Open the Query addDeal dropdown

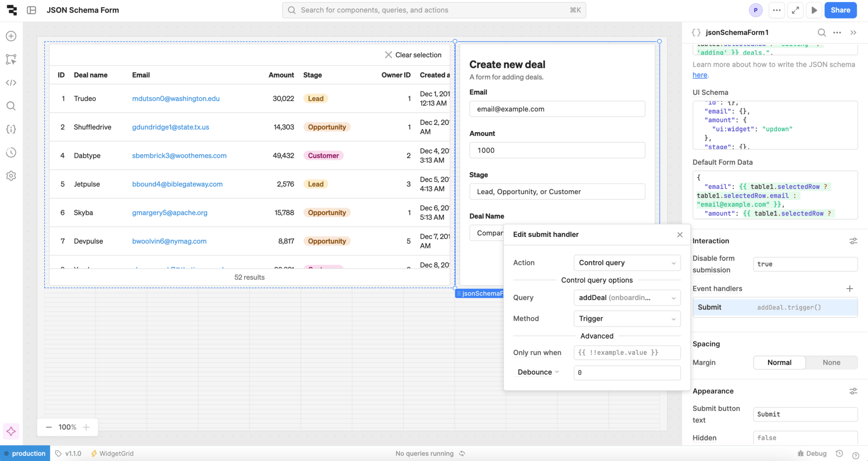627,298
